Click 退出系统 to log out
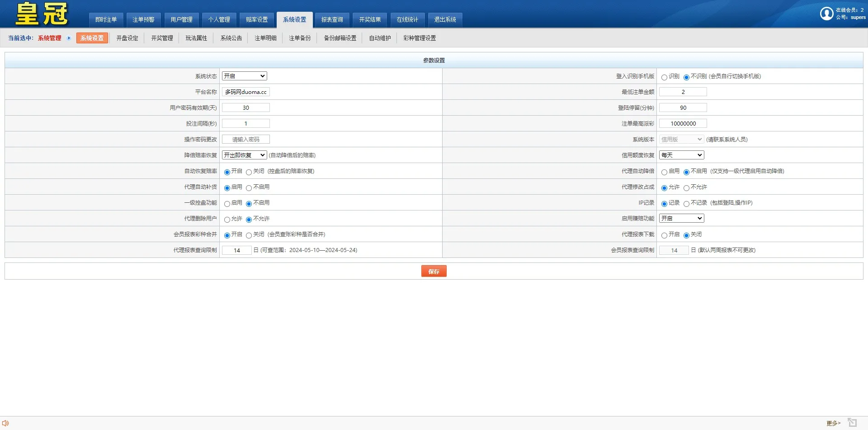The width and height of the screenshot is (868, 430). tap(445, 19)
